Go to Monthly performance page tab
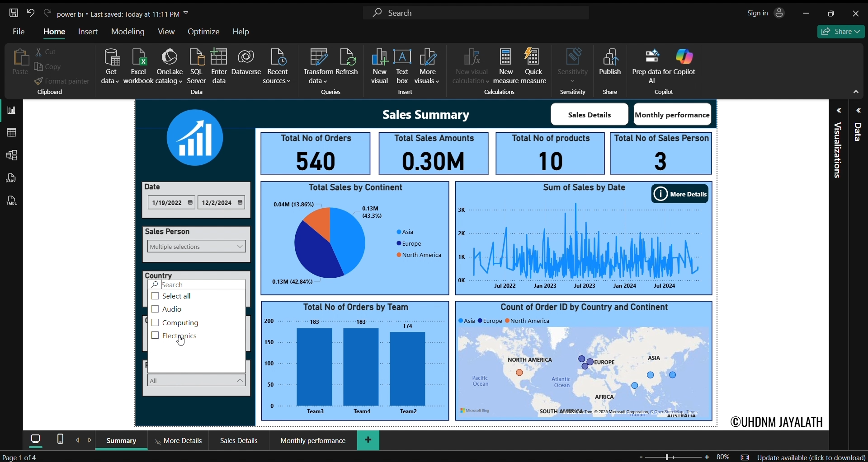The width and height of the screenshot is (868, 462). pos(314,442)
